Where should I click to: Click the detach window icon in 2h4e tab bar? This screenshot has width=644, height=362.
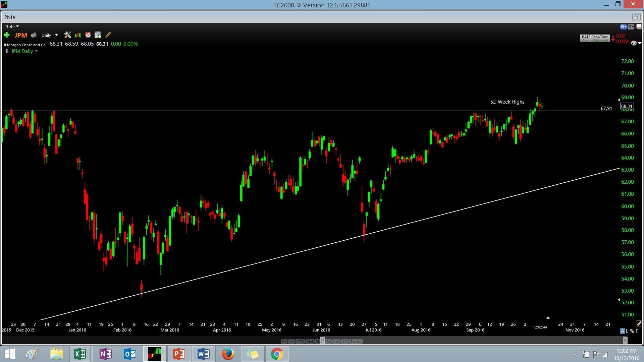pos(636,17)
